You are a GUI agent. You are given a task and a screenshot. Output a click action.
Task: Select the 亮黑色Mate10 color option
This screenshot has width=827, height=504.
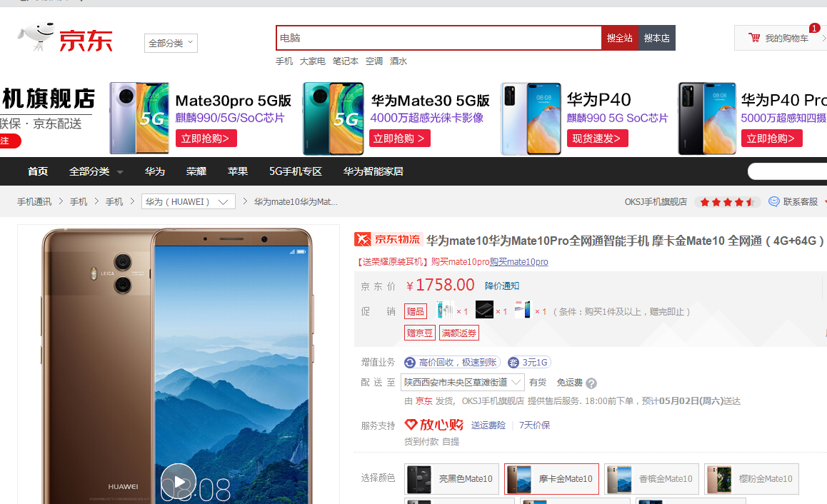[451, 479]
